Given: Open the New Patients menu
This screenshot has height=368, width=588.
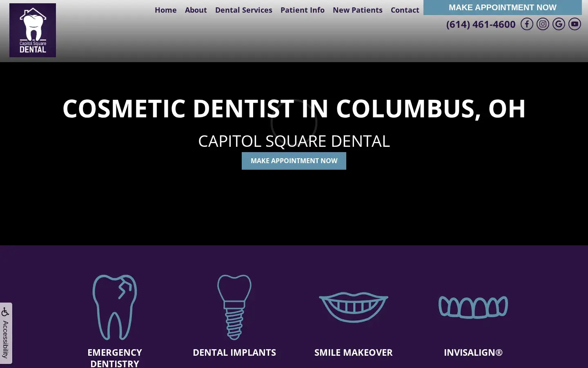Looking at the screenshot, I should (358, 10).
